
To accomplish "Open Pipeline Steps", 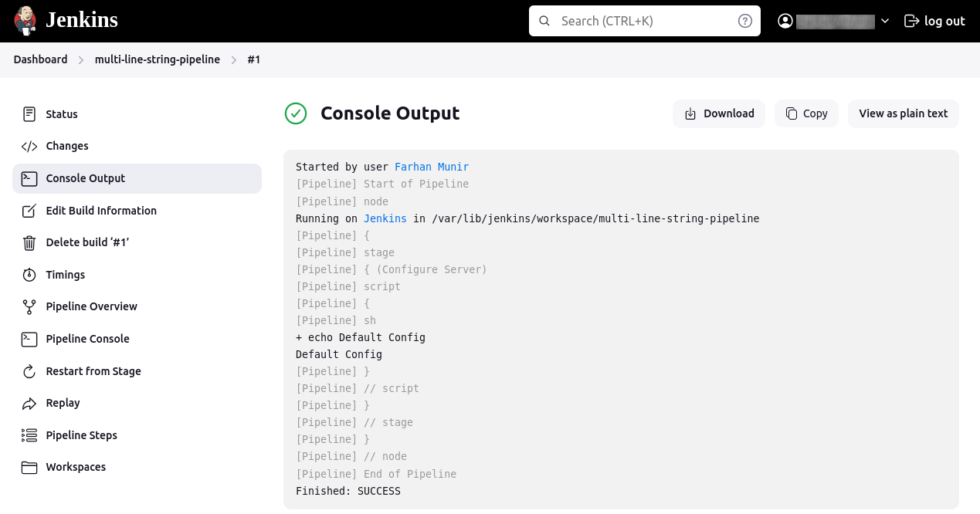I will (137, 435).
